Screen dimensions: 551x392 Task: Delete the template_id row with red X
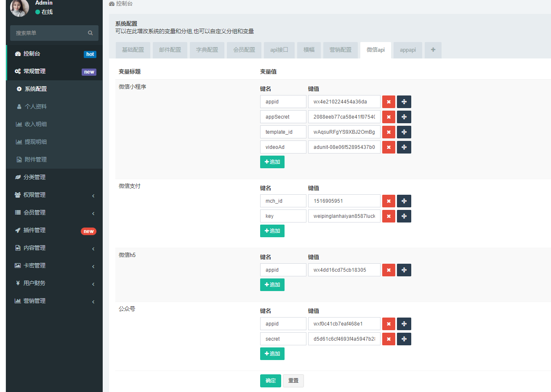coord(388,132)
